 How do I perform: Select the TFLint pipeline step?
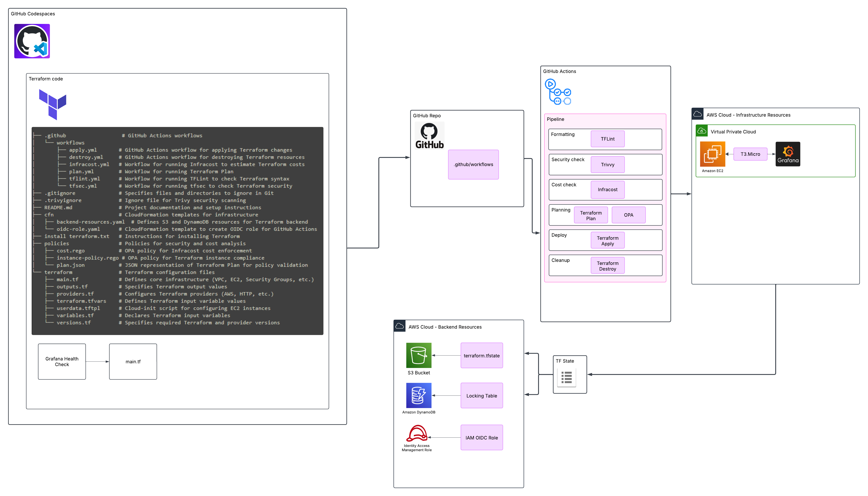pos(607,139)
